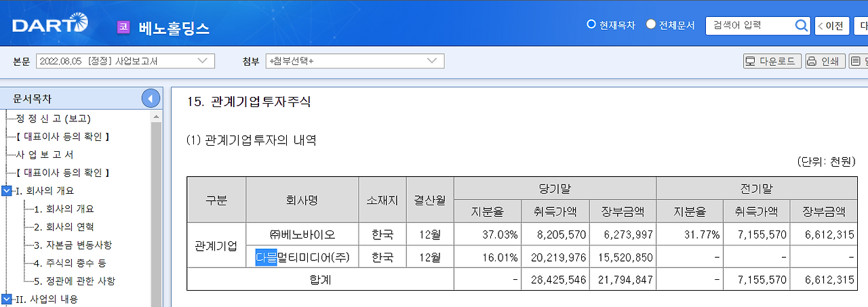Click heading 15. 관계기업투자주식

coord(248,102)
